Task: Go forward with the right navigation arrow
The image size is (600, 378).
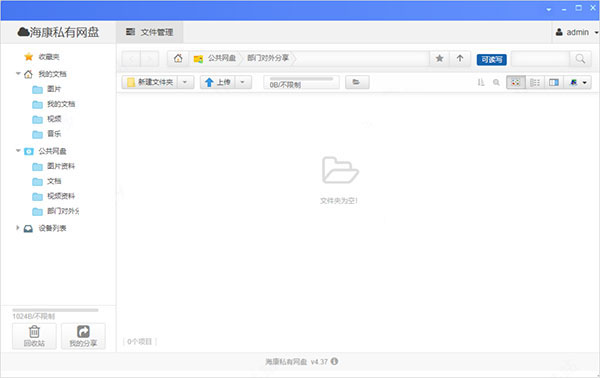Action: (x=150, y=59)
